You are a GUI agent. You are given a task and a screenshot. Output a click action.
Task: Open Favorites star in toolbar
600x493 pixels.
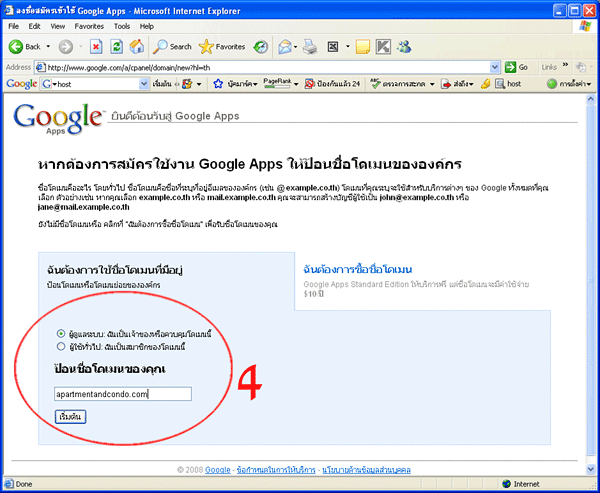tap(206, 47)
